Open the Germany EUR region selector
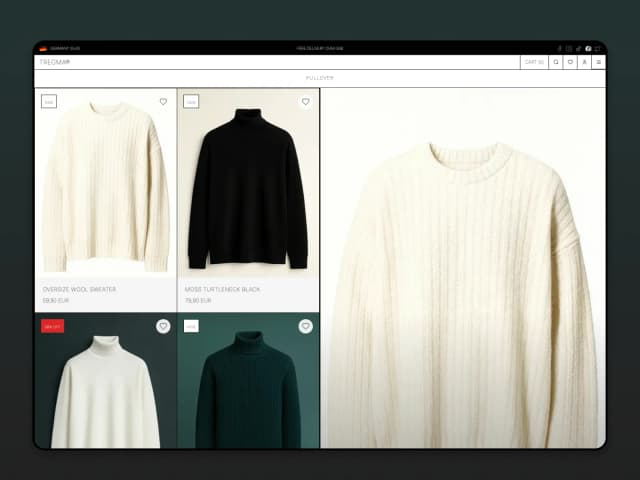Image resolution: width=640 pixels, height=480 pixels. pyautogui.click(x=65, y=48)
